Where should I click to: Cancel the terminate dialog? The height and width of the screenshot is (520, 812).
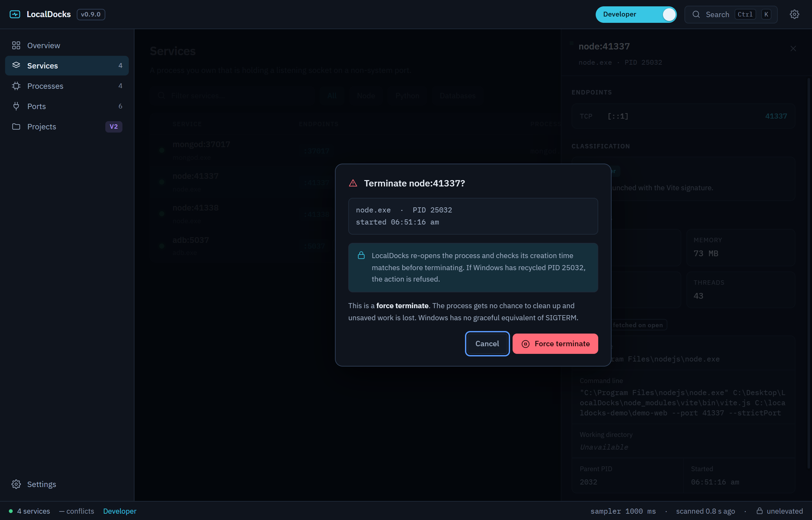click(x=487, y=343)
